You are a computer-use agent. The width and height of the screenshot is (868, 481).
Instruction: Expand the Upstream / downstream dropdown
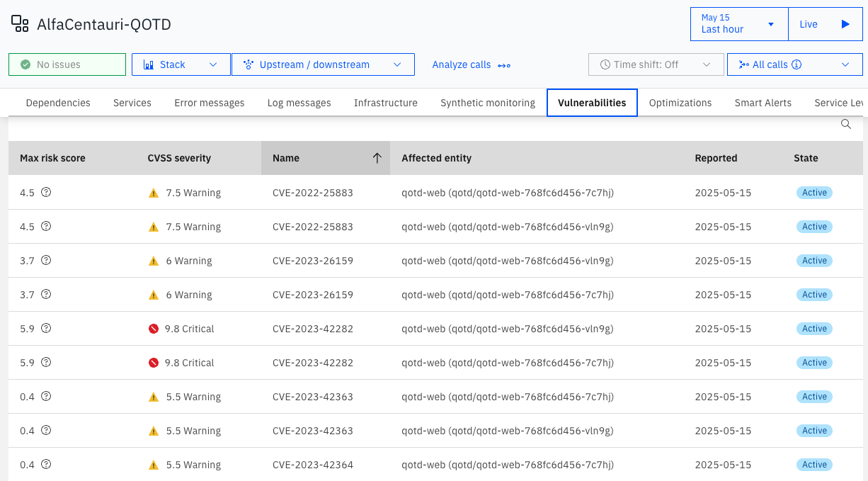[x=322, y=64]
